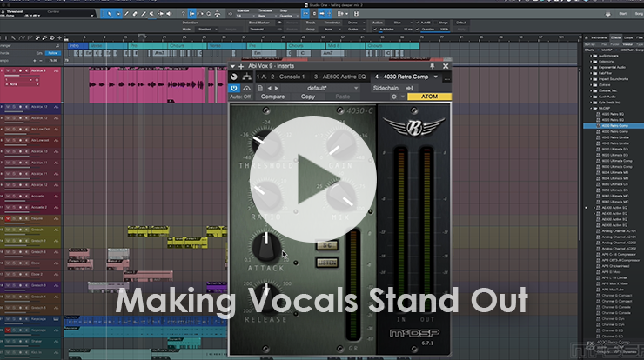The height and width of the screenshot is (360, 644).
Task: Load next preset with right arrow
Action: coord(277,88)
